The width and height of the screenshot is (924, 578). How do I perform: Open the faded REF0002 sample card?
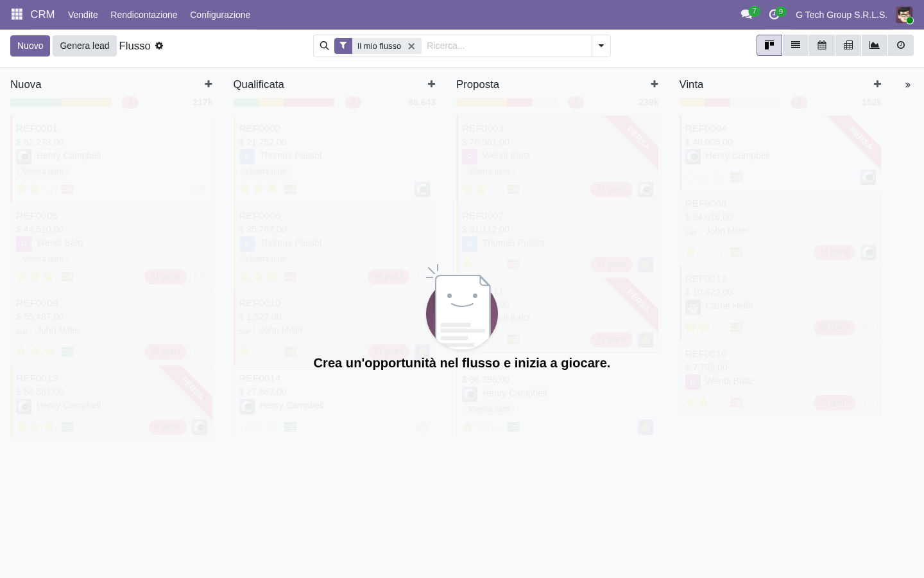[x=334, y=159]
